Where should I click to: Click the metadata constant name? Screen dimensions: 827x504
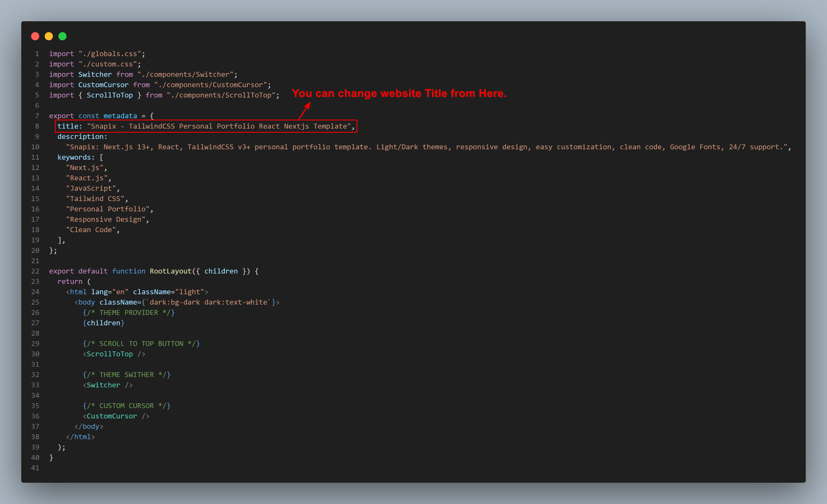120,116
